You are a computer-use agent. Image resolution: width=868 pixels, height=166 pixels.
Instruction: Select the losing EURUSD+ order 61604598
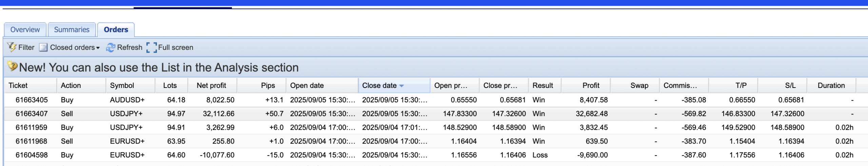tap(32, 155)
